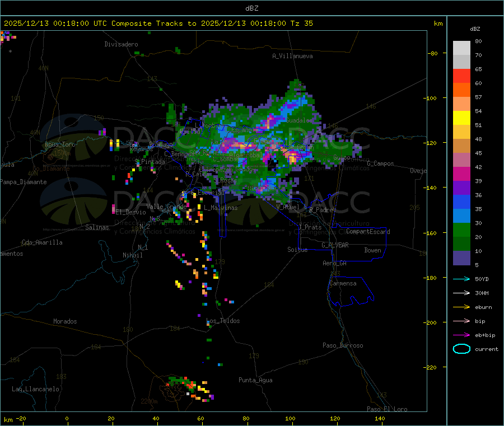Click the CompantEscard map label
Screen dimensions: 504x426
coord(368,231)
